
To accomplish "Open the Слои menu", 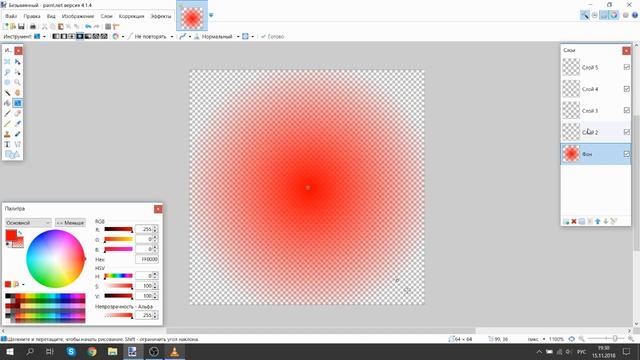I will tap(106, 16).
